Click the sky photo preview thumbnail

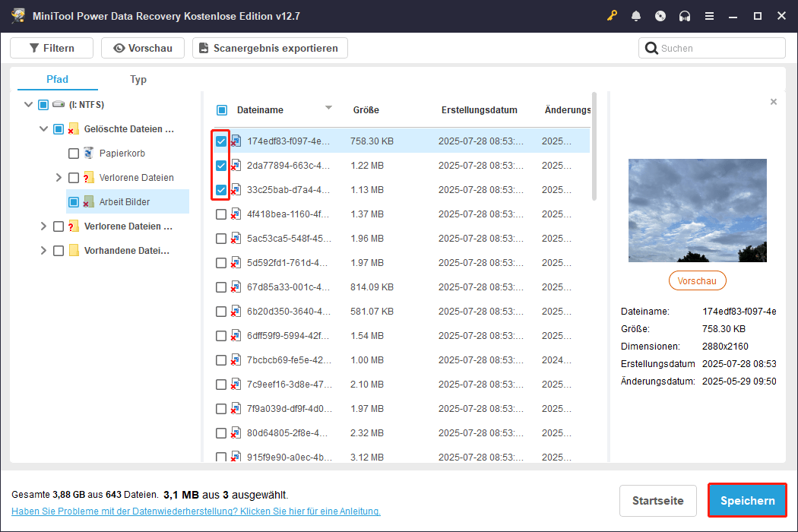tap(697, 211)
